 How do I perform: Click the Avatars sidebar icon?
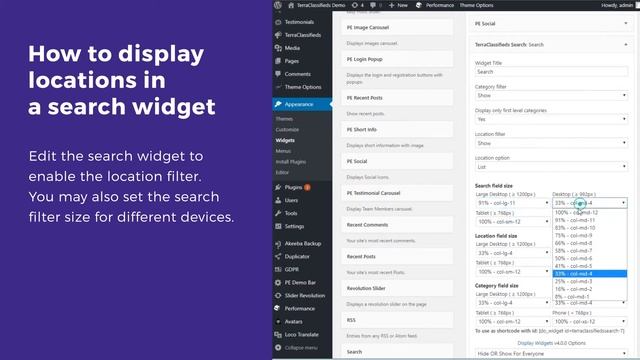(x=278, y=322)
